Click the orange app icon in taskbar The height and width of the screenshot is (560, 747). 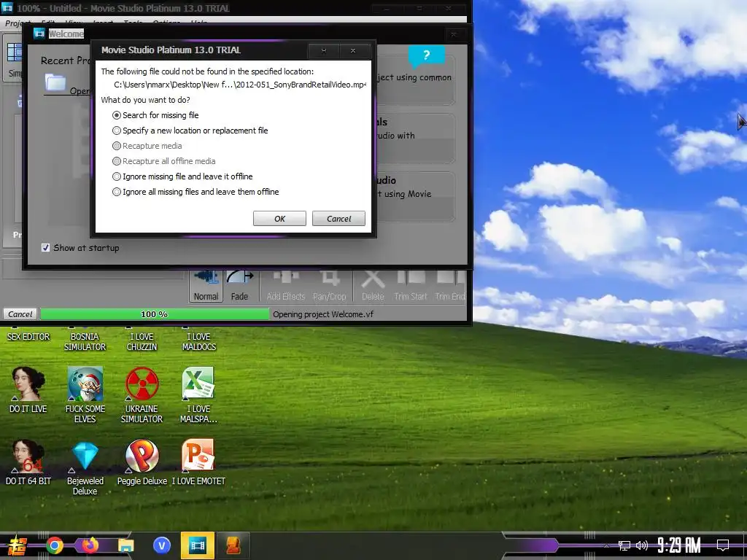(x=233, y=545)
